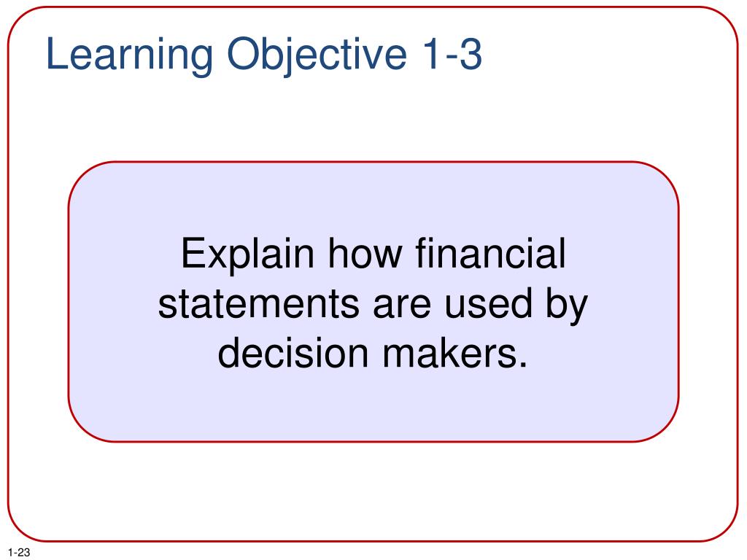Click the word 'financial' in the objective text
Screen dimensions: 747x560
[x=491, y=253]
